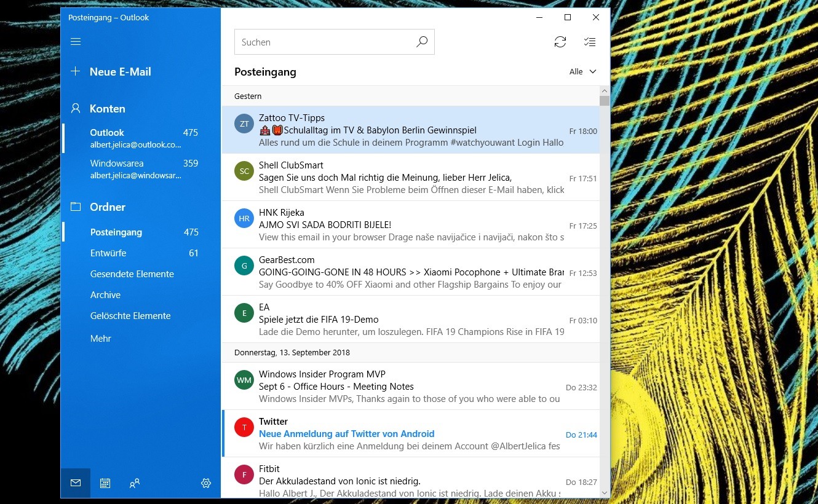Expand the Mehr folders list
The width and height of the screenshot is (818, 504).
[101, 339]
